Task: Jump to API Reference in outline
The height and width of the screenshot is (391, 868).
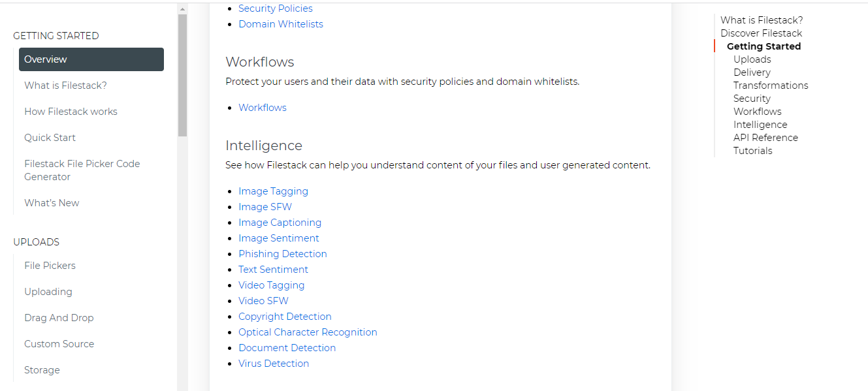Action: click(x=765, y=138)
